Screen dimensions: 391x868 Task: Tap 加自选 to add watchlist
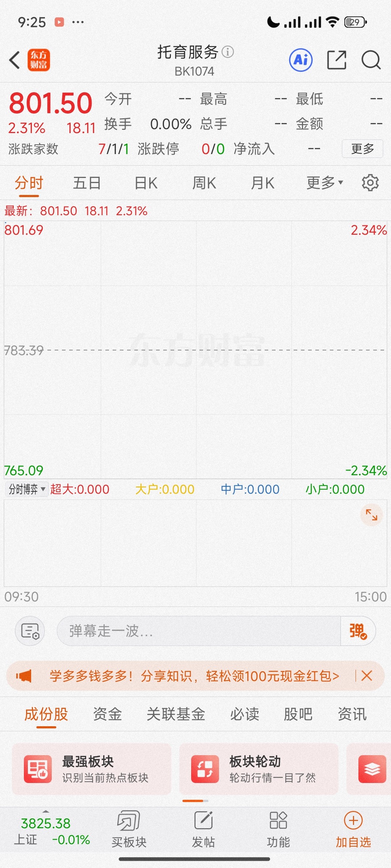click(353, 830)
